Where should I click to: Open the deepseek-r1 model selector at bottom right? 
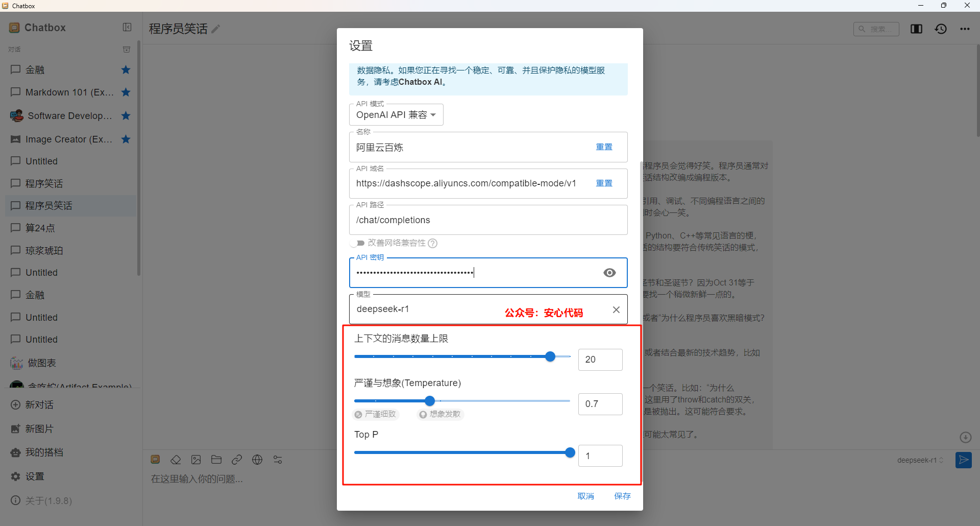920,460
